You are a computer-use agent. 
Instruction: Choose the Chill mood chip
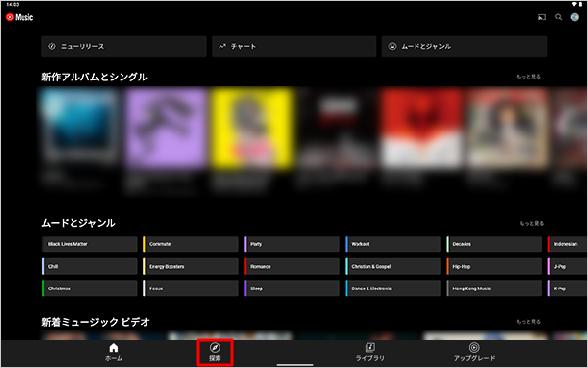[89, 267]
